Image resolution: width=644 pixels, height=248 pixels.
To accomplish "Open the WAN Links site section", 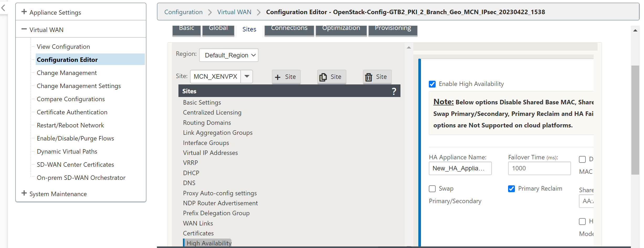I will (198, 223).
